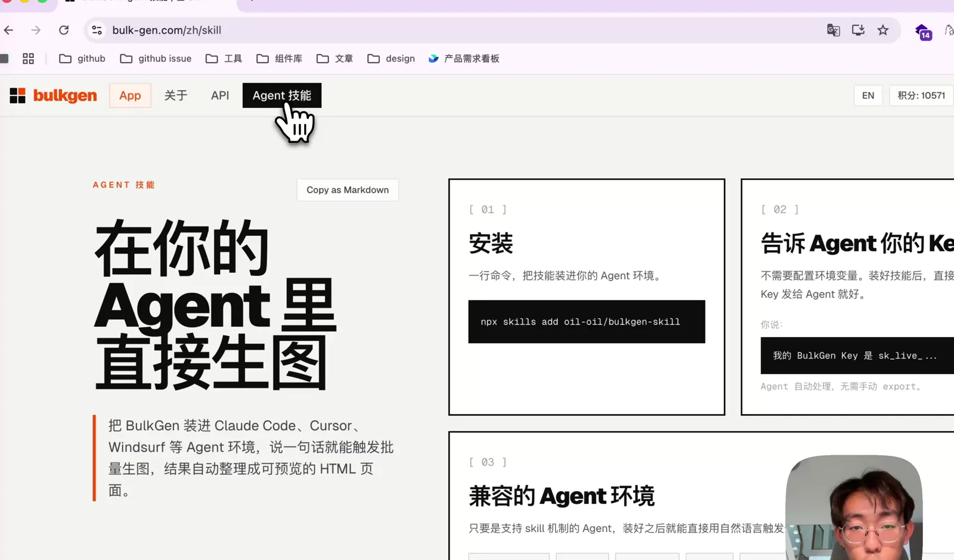
Task: Click the 告诉 Agent 你的 Key heading
Action: 857,243
